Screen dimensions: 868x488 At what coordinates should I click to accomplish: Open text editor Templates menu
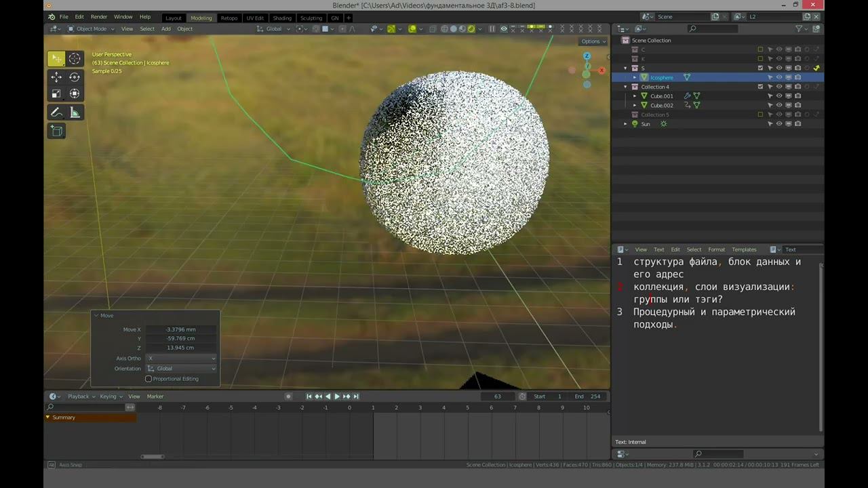(x=744, y=249)
